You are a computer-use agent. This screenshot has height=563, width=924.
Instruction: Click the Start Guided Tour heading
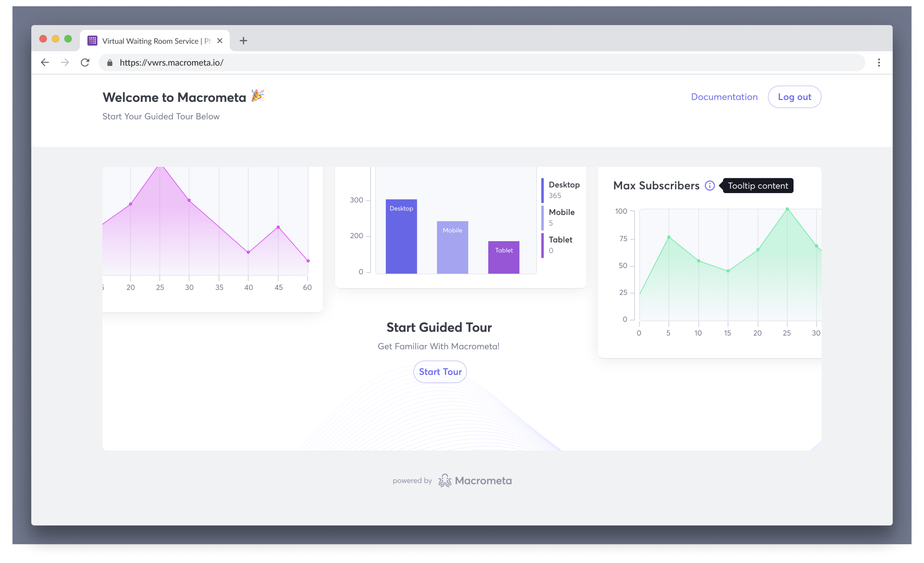439,327
